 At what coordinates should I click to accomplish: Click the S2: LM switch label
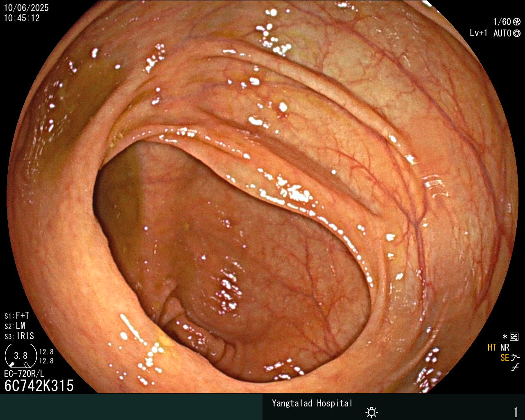[15, 326]
